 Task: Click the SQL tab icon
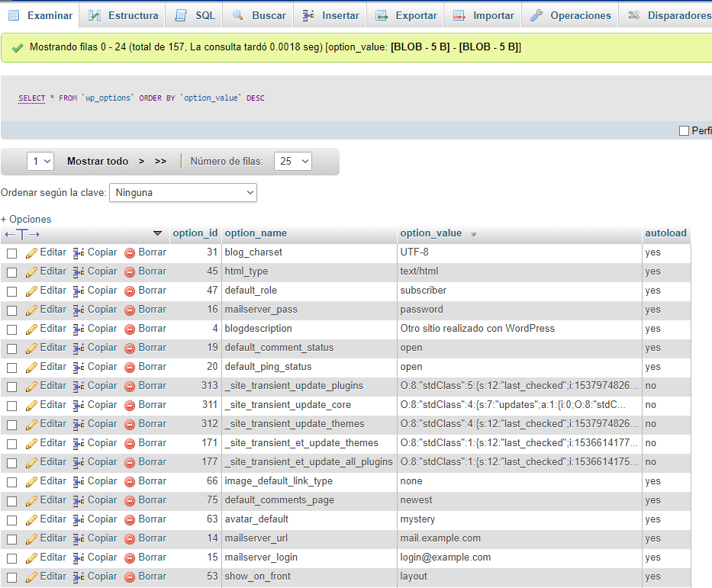click(181, 15)
